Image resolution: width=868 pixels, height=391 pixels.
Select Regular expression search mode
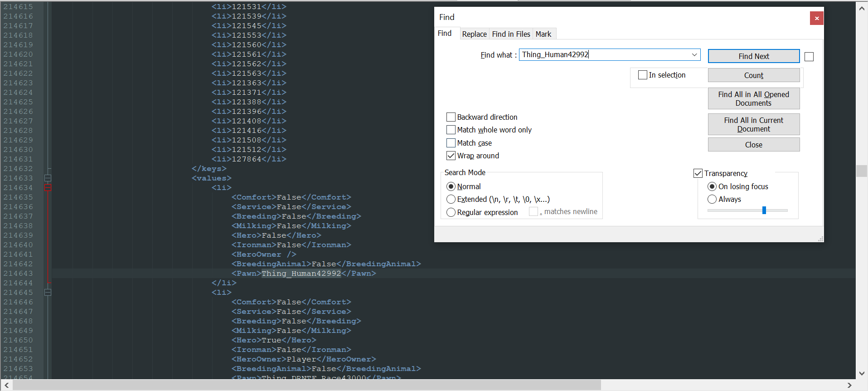point(451,212)
